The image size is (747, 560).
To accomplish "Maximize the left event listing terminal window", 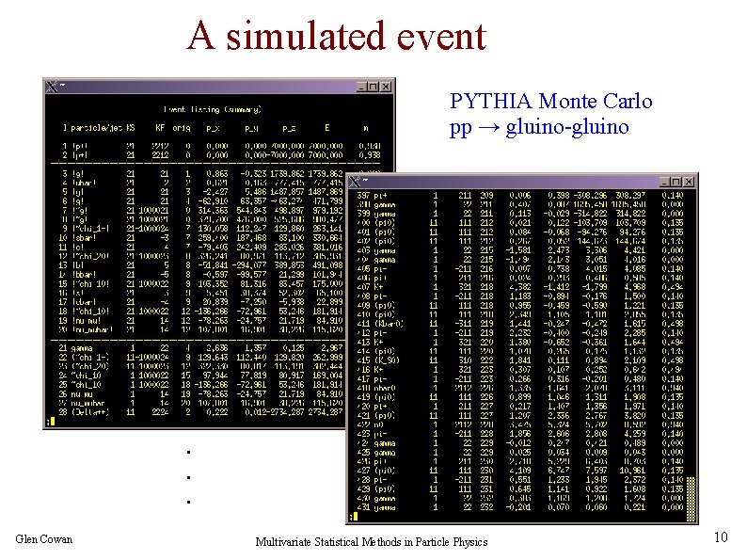I will click(373, 87).
